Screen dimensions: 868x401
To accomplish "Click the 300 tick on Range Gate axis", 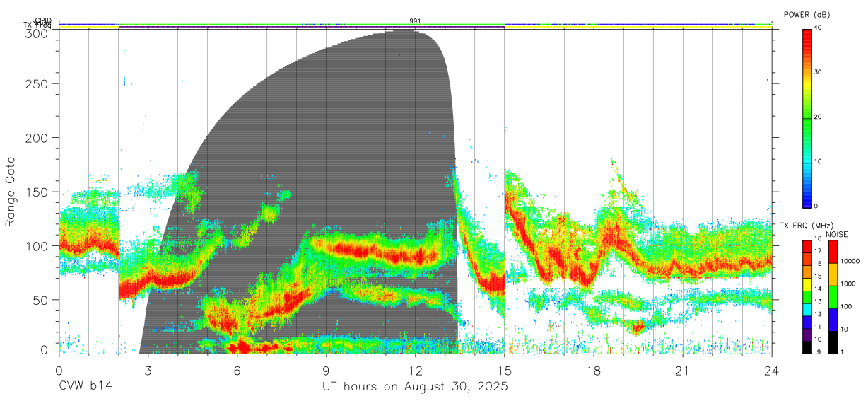I will [x=38, y=33].
